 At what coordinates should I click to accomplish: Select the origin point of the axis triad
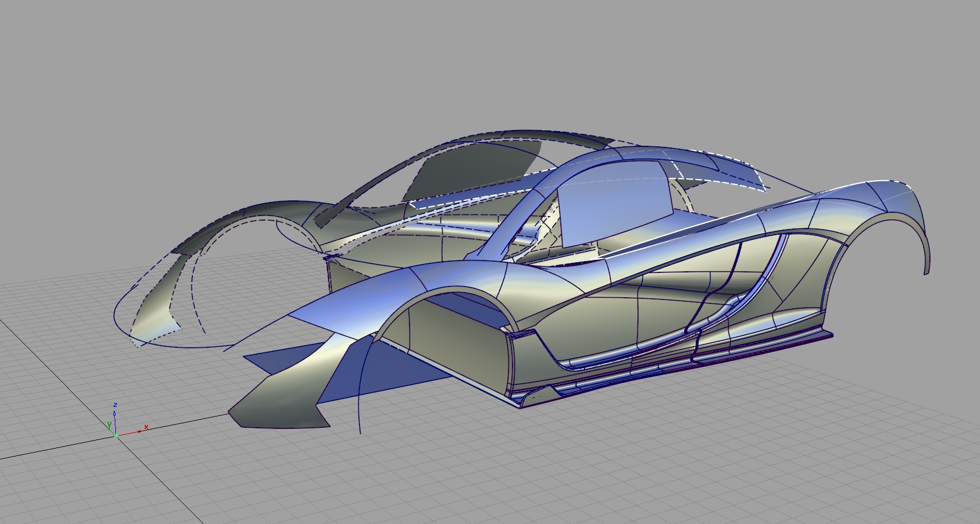(x=116, y=437)
